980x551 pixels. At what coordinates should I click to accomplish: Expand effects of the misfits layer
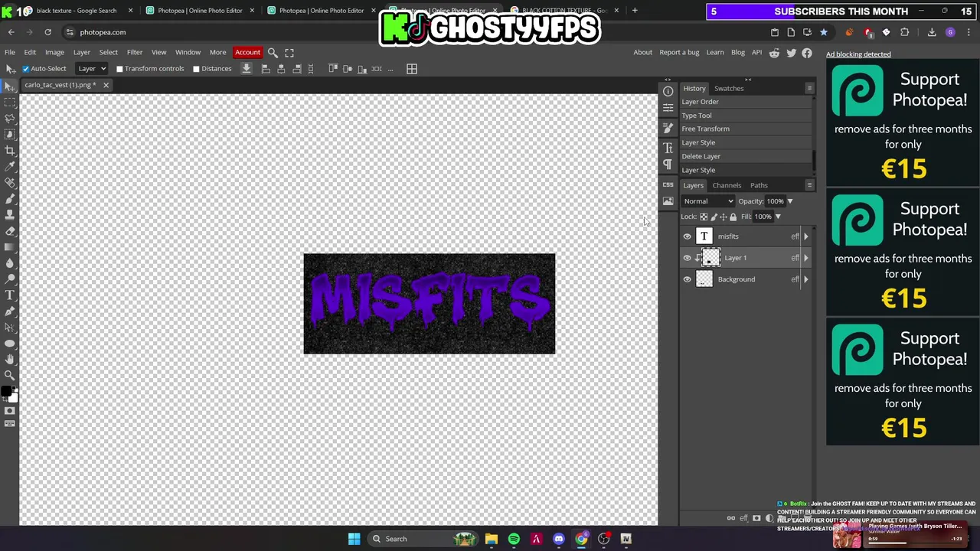[x=805, y=236]
